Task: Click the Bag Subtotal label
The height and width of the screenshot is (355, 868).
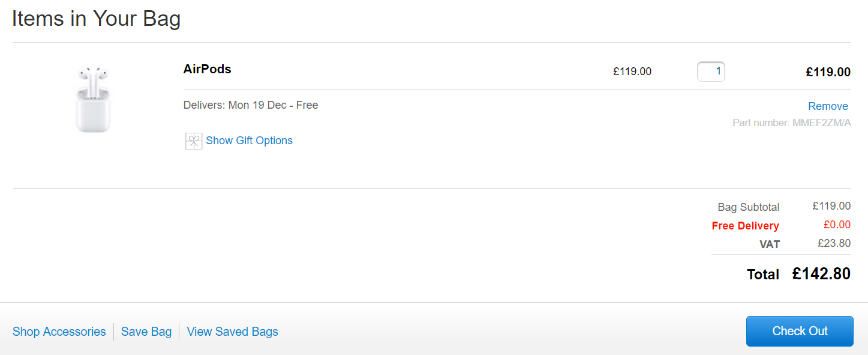Action: 748,207
